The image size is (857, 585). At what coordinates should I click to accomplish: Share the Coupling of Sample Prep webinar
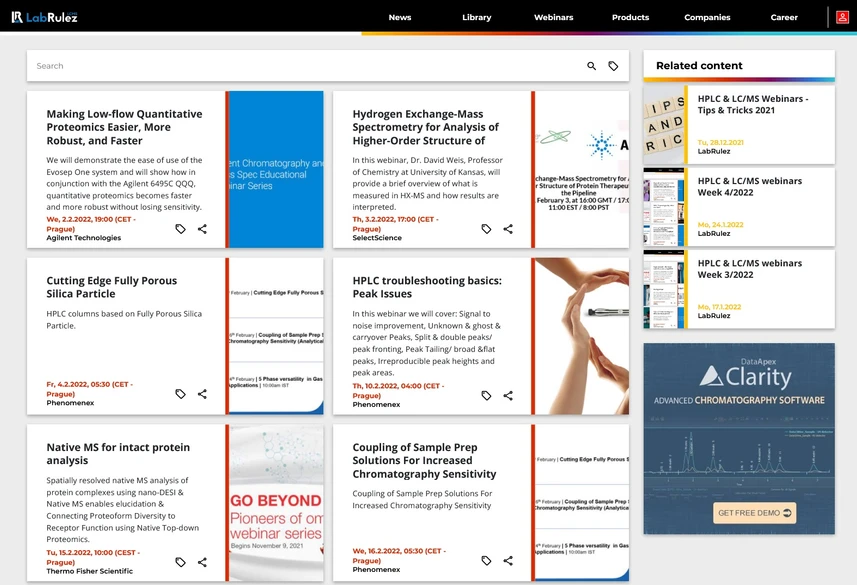tap(508, 560)
